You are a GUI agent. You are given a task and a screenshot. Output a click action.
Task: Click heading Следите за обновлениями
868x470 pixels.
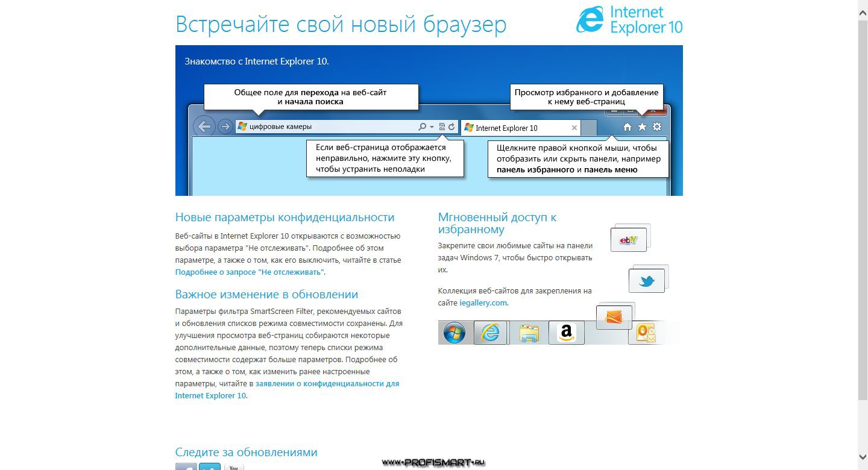[246, 452]
